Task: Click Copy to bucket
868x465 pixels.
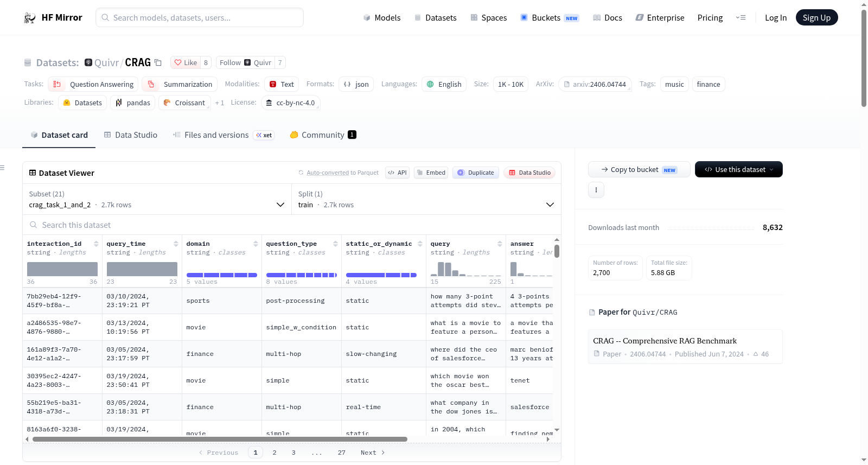Action: point(639,169)
